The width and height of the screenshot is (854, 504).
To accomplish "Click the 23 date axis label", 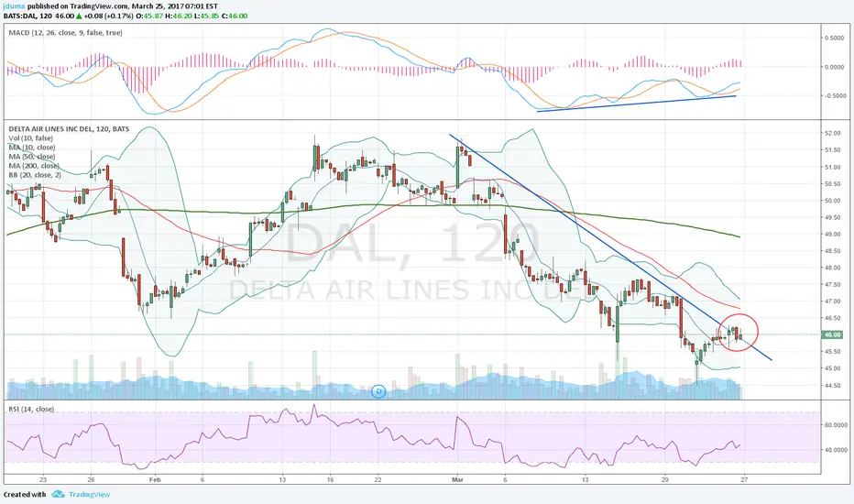I will [43, 480].
